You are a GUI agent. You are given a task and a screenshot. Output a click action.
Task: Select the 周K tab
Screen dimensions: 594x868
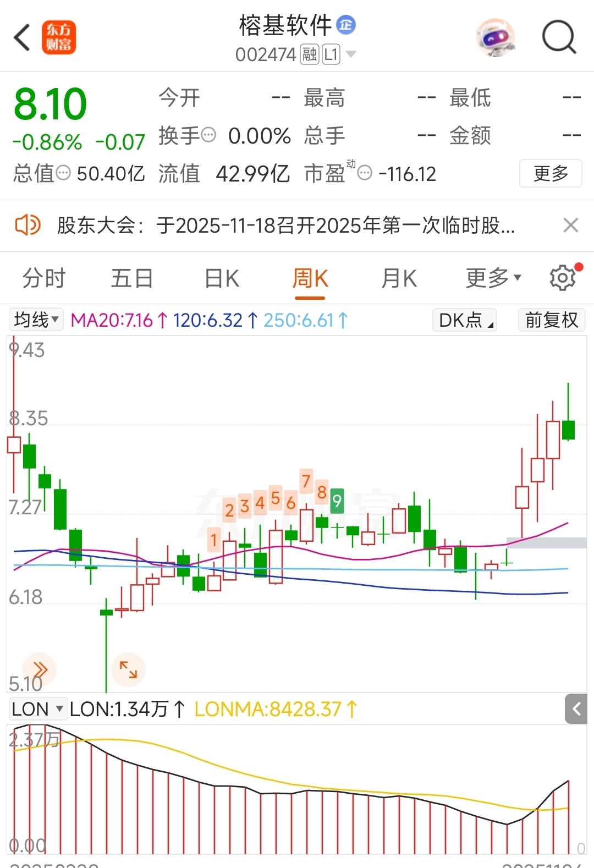point(310,278)
